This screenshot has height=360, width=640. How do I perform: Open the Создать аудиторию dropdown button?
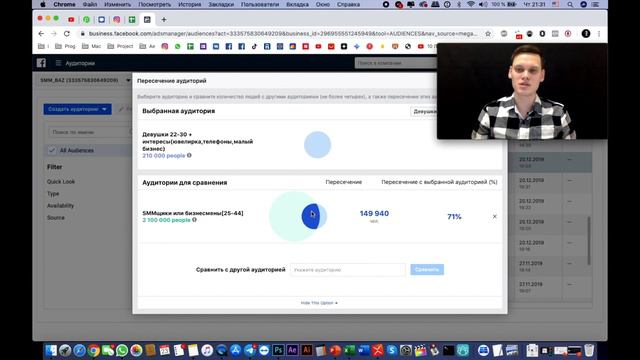[x=78, y=109]
